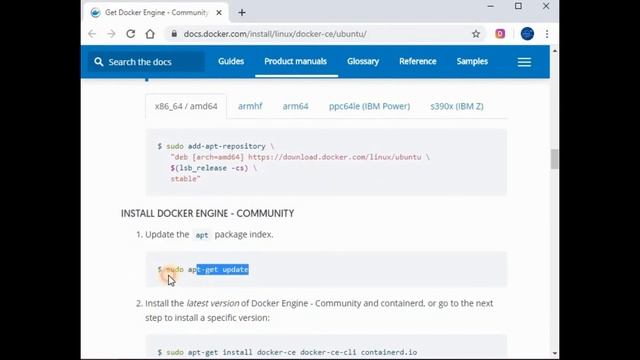Click the docs search magnifier icon
Screen dimensions: 640x360
coord(98,62)
